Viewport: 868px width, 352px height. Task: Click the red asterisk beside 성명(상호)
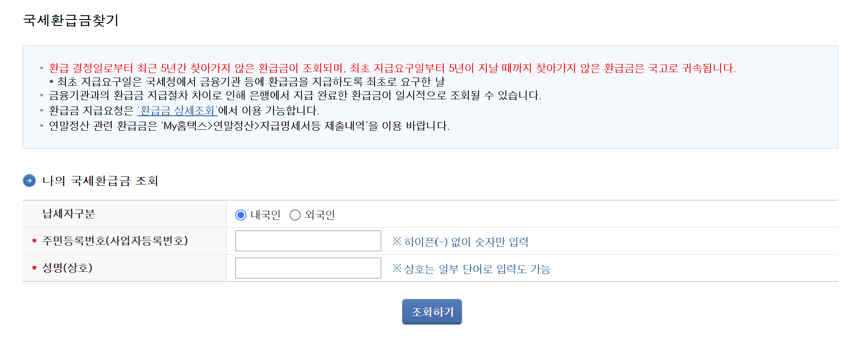pyautogui.click(x=34, y=268)
